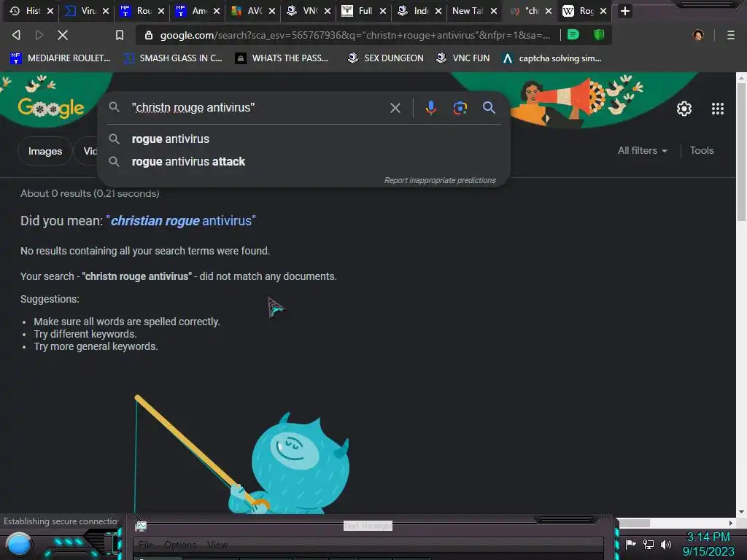The width and height of the screenshot is (747, 560).
Task: Click the horizontal scrollbar thumb
Action: 634,523
